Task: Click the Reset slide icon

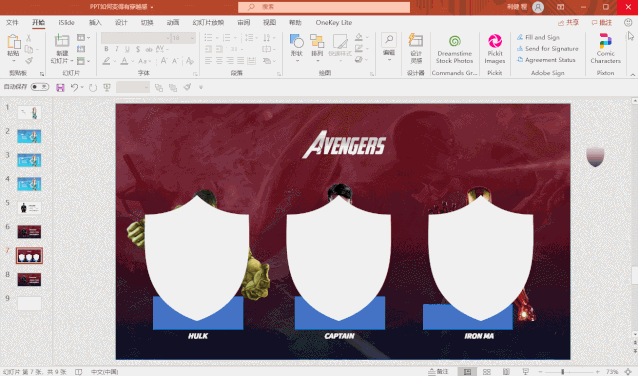Action: click(x=81, y=49)
